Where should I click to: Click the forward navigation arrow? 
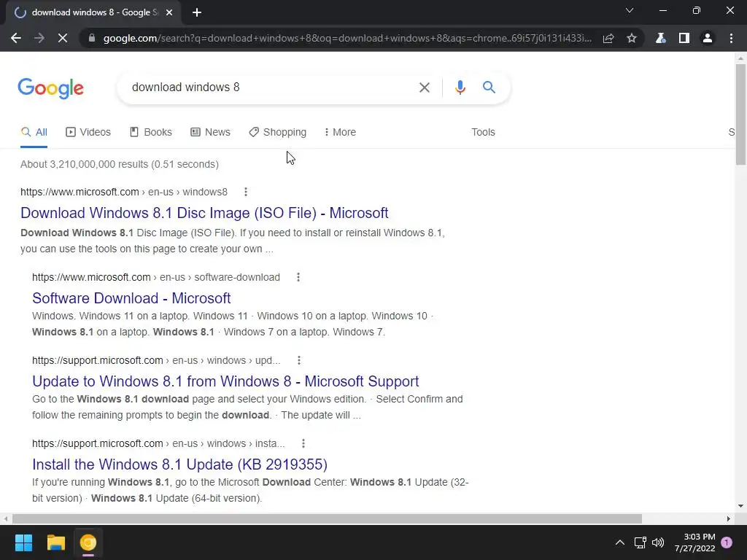point(39,38)
